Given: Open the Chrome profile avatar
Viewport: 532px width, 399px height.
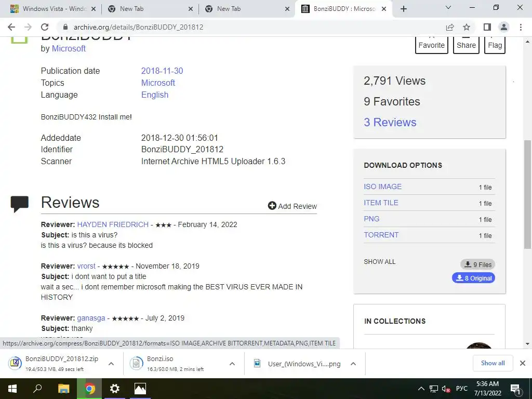Looking at the screenshot, I should pyautogui.click(x=504, y=27).
